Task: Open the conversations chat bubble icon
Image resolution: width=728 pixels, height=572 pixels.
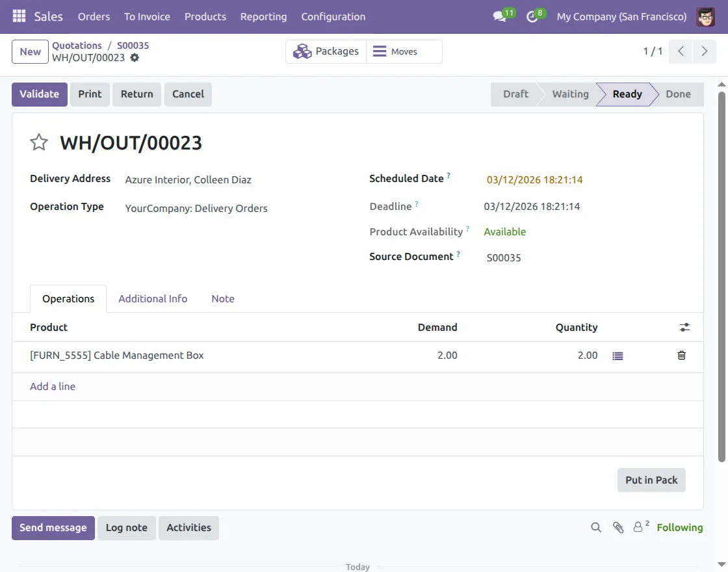Action: (x=500, y=17)
